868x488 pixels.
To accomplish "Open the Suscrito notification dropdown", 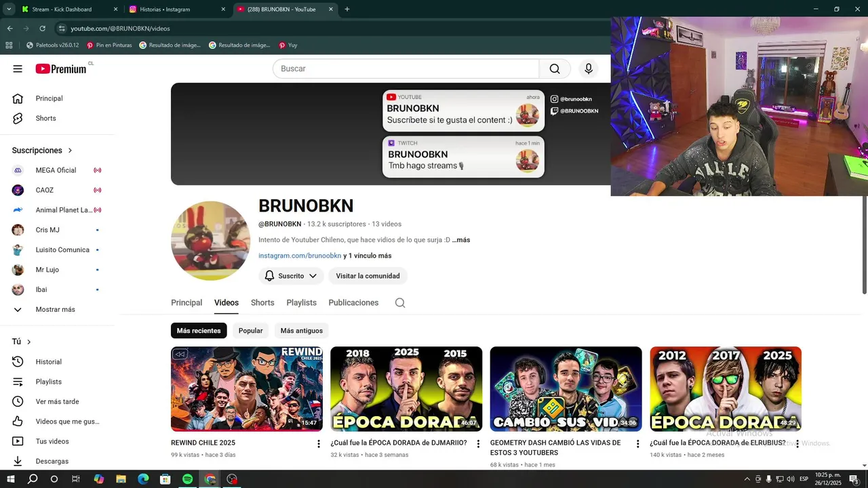I will pos(291,276).
